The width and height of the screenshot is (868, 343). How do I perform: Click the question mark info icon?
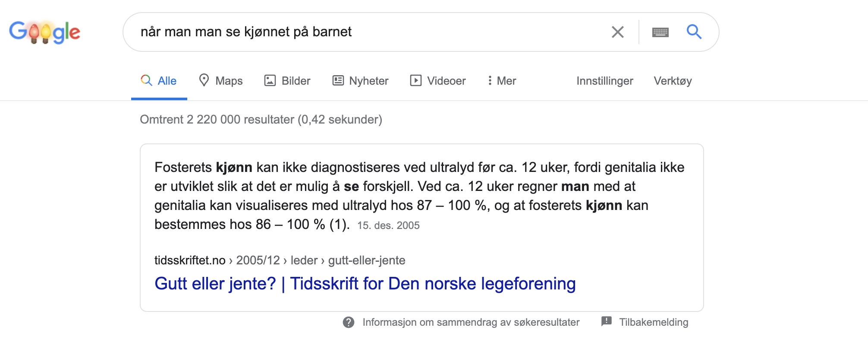click(x=349, y=322)
